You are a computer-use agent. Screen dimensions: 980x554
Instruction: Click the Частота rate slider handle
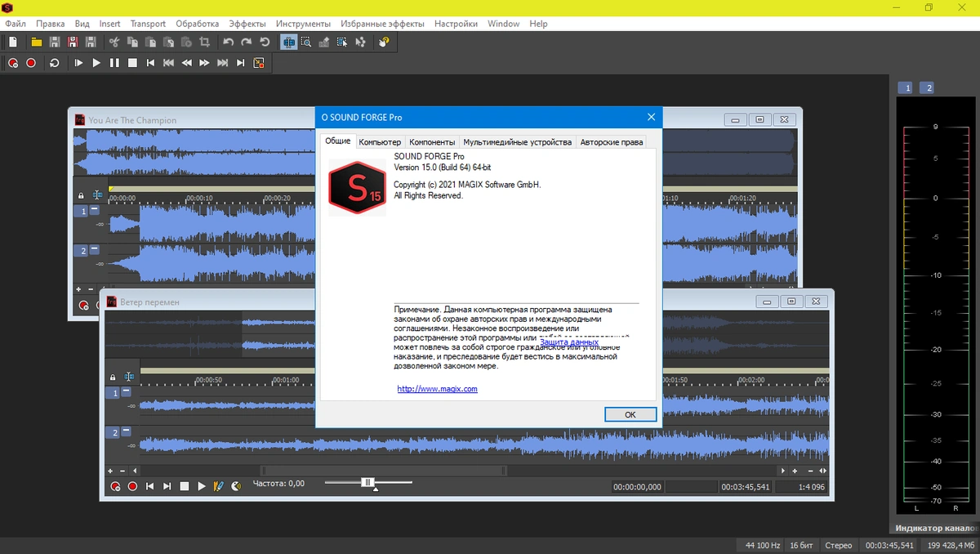pos(368,483)
